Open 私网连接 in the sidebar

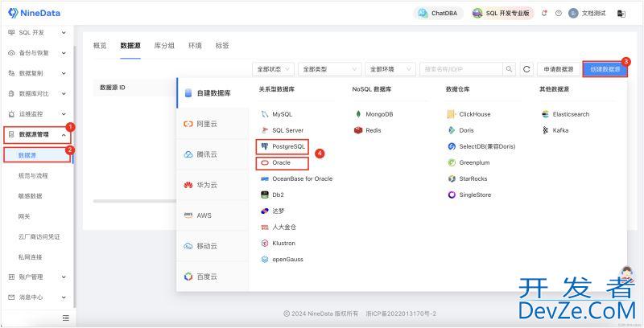30,257
